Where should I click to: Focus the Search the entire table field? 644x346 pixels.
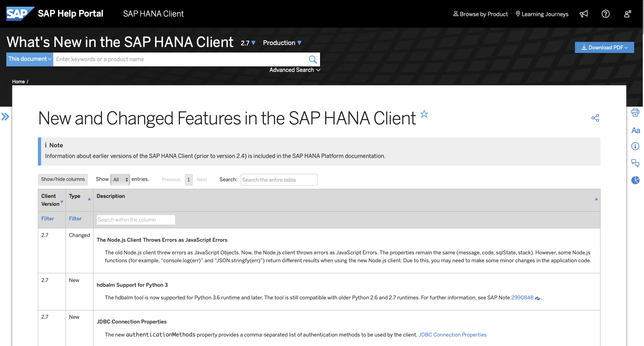click(x=279, y=180)
